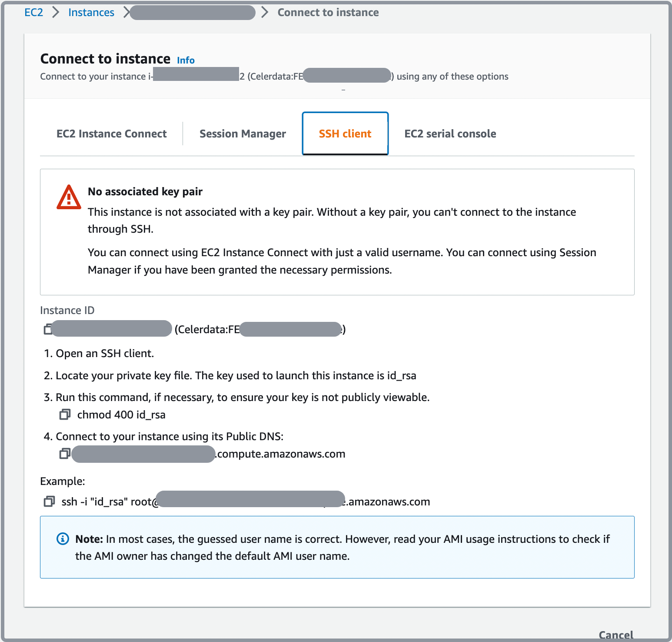Switch to EC2 Instance Connect tab
The width and height of the screenshot is (672, 642).
[x=111, y=134]
